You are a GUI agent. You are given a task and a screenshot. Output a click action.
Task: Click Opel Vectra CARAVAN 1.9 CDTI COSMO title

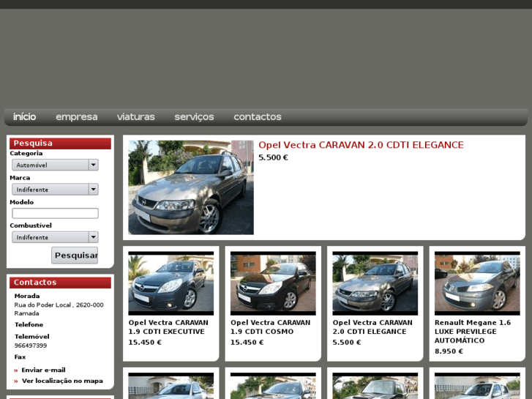pos(271,327)
